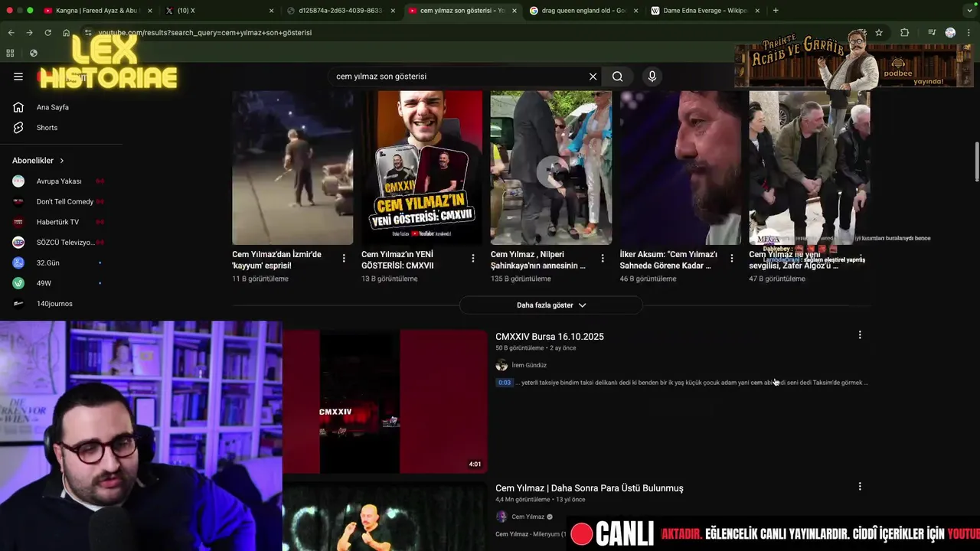The width and height of the screenshot is (980, 551).
Task: Open options for YENİ GÖSTERİSİ: CMXVII short
Action: (x=473, y=259)
